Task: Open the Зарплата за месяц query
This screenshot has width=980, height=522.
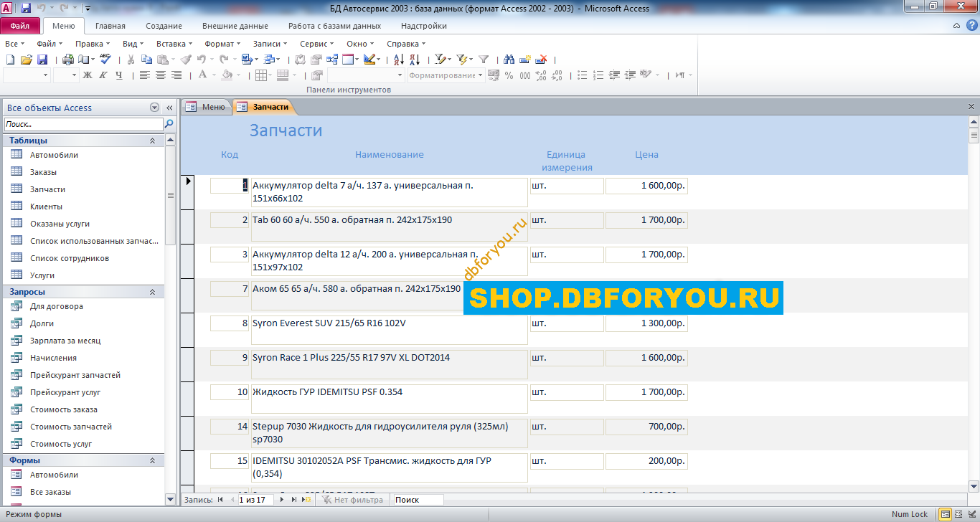Action: point(65,341)
